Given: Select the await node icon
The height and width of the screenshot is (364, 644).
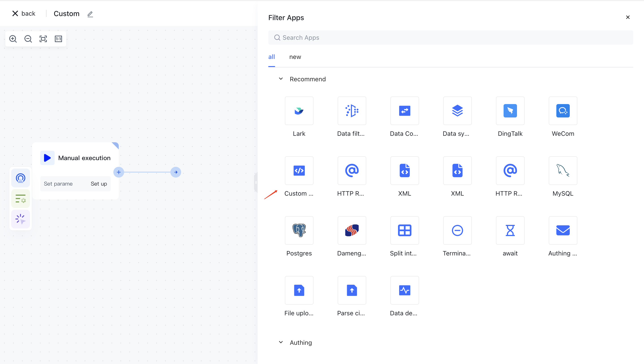Looking at the screenshot, I should (510, 230).
